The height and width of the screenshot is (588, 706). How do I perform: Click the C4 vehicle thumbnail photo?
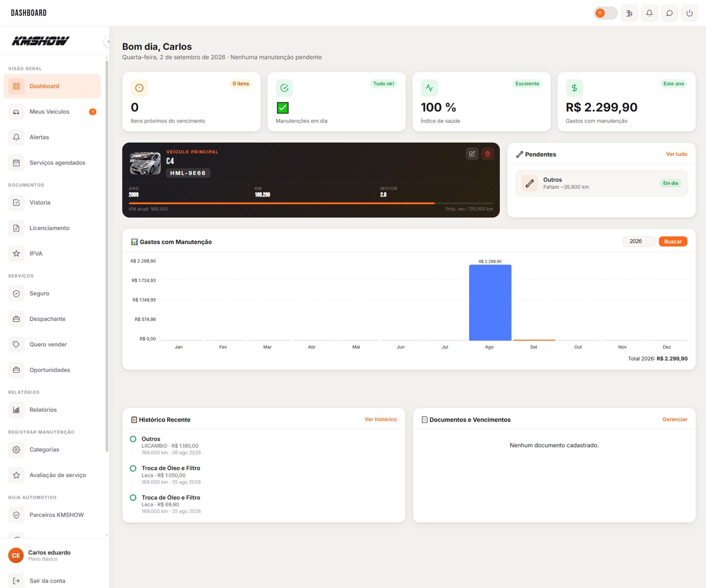coord(145,163)
